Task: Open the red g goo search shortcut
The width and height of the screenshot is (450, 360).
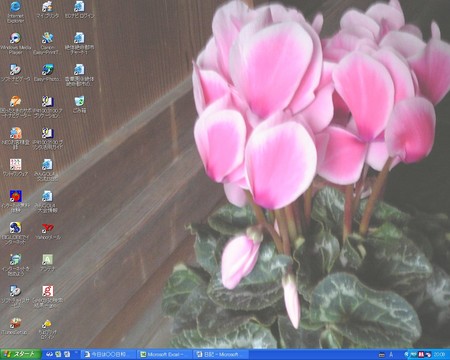Action: point(47,297)
